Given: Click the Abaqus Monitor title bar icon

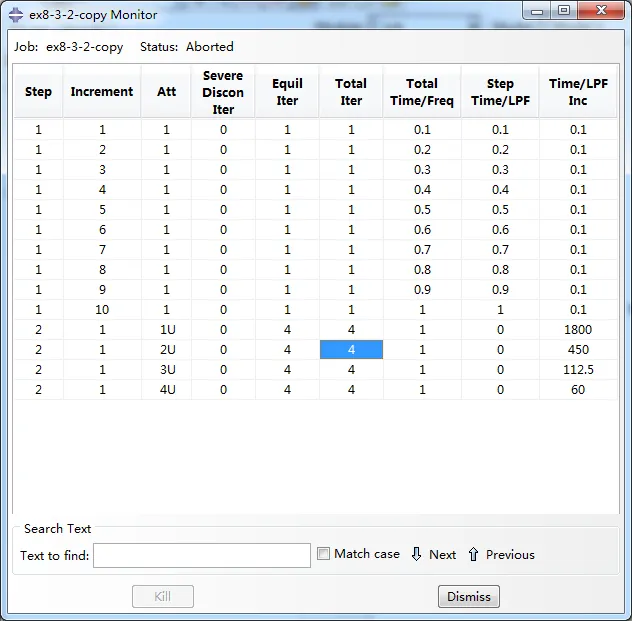Looking at the screenshot, I should [x=16, y=15].
